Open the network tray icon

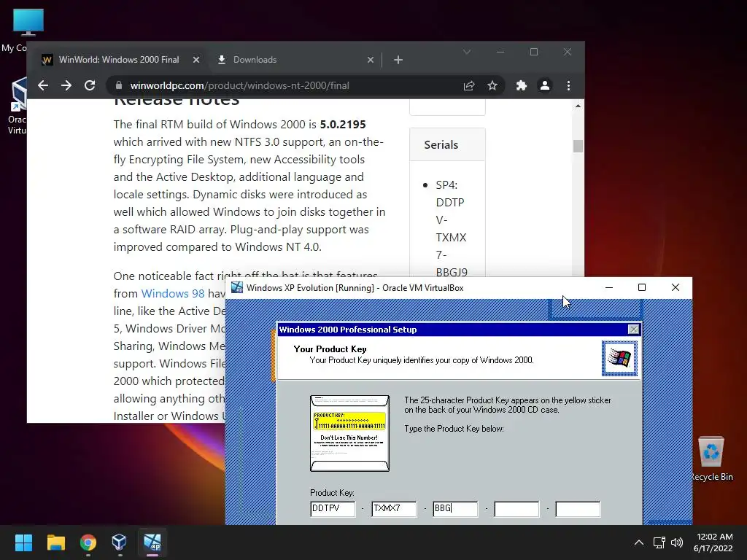pyautogui.click(x=659, y=542)
